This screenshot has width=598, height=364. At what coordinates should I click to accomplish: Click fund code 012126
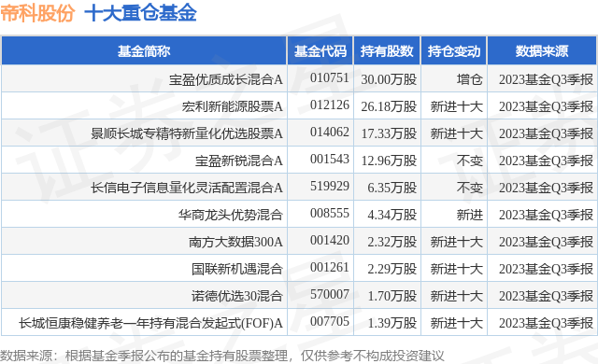point(330,105)
